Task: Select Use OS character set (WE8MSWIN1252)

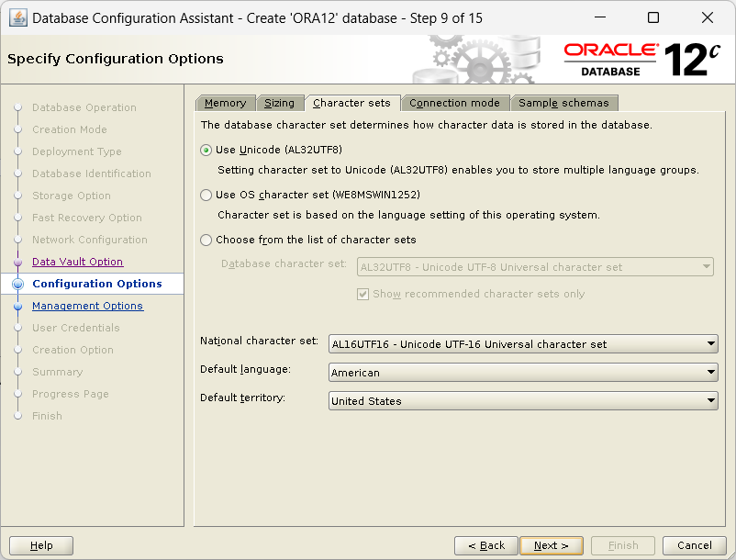Action: click(206, 195)
